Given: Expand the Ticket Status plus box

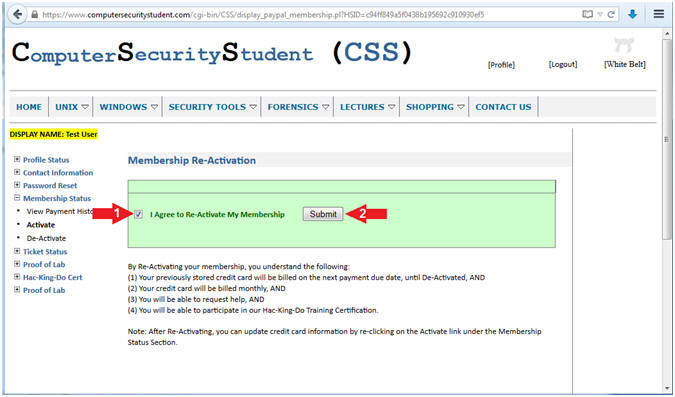Looking at the screenshot, I should click(17, 251).
